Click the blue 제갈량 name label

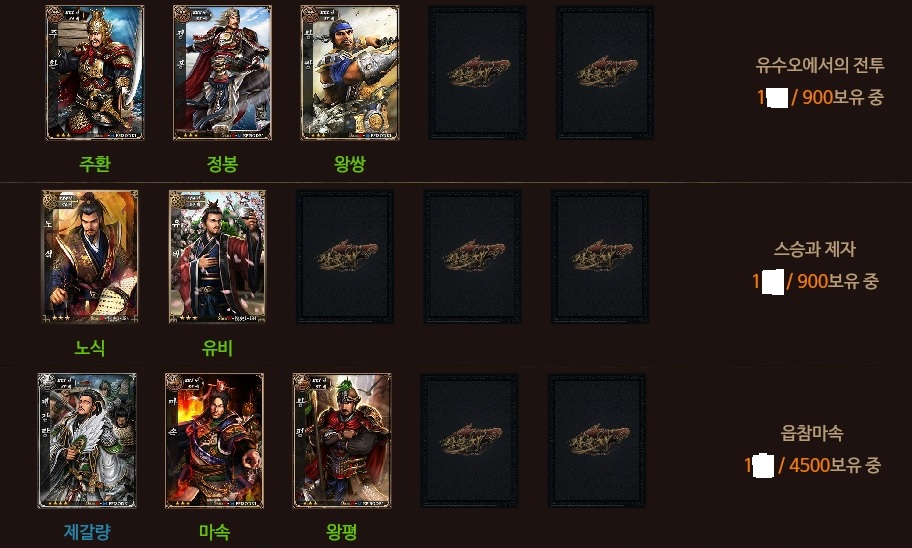(87, 531)
